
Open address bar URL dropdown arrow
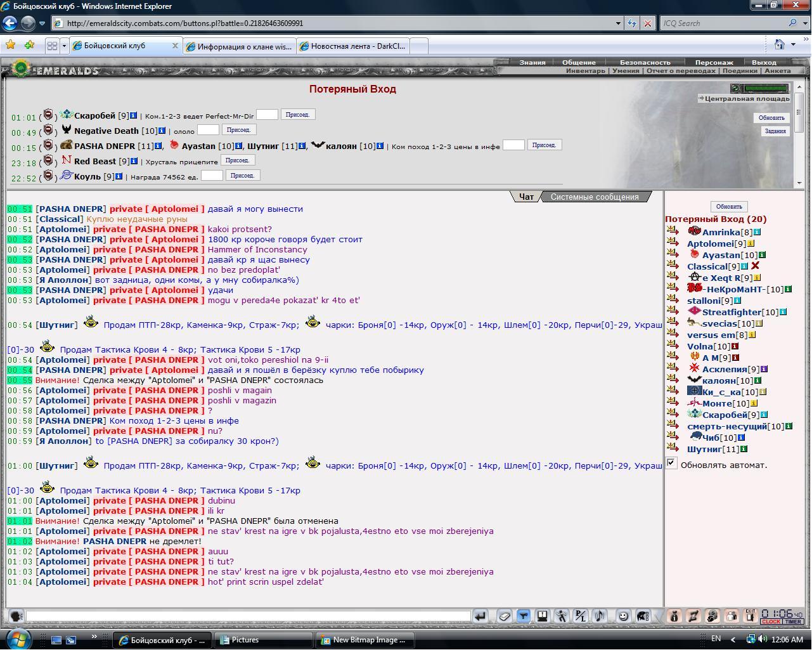click(618, 23)
